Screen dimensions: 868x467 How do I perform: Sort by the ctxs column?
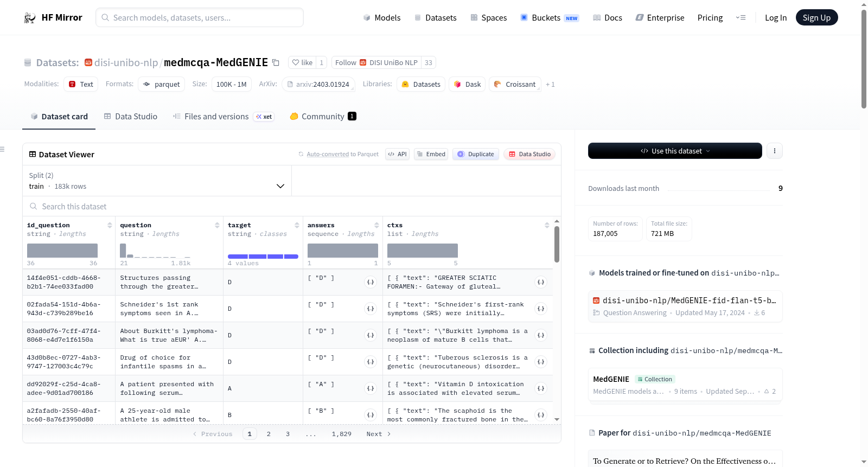coord(547,225)
